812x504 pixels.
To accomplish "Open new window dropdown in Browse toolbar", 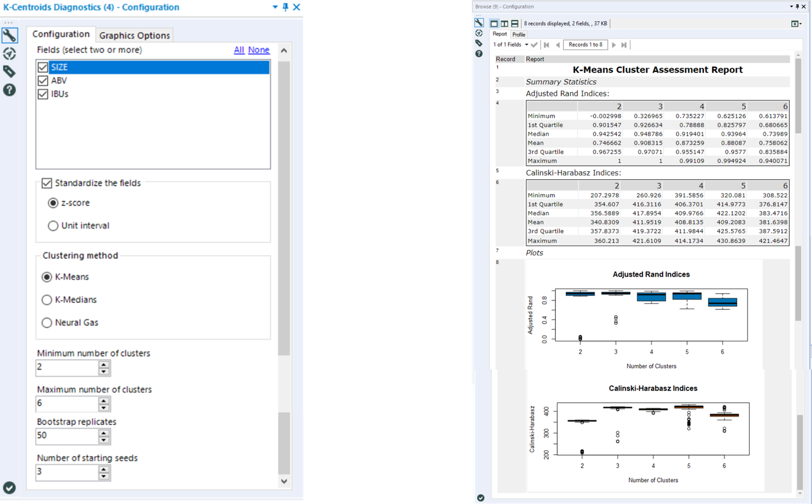I will (796, 23).
